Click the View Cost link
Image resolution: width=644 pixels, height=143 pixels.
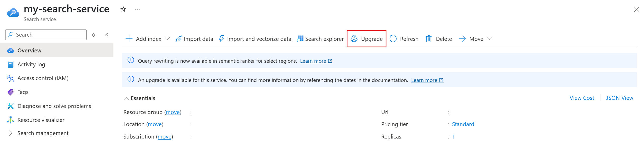pyautogui.click(x=582, y=98)
